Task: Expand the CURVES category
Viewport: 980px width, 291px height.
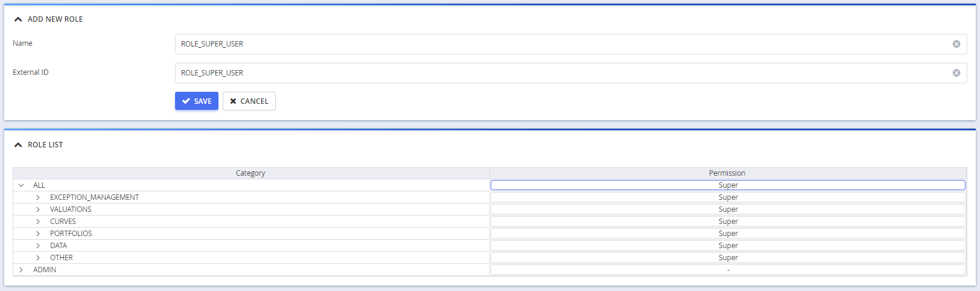Action: tap(38, 222)
